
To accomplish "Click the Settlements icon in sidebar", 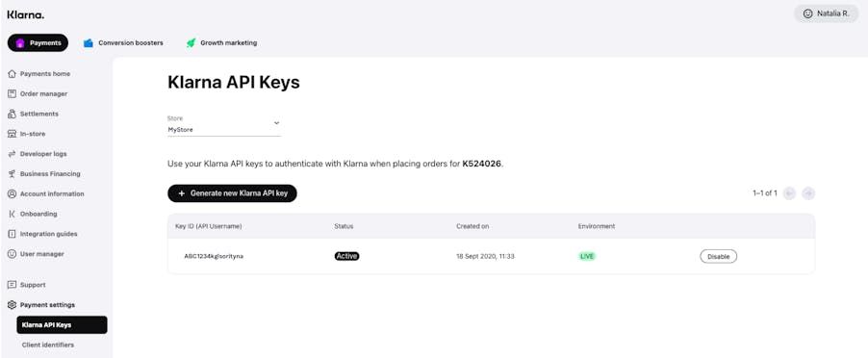I will point(12,114).
